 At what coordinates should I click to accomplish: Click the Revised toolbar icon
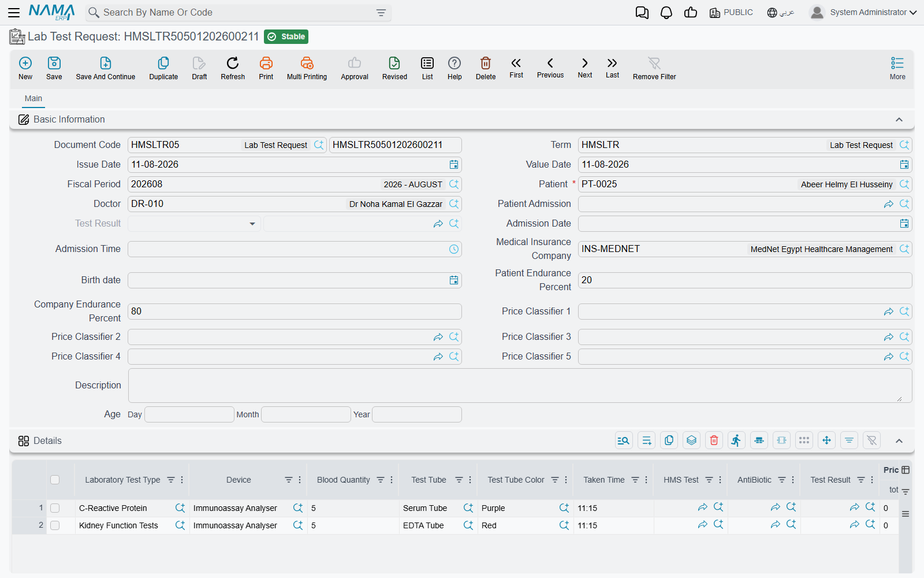394,63
